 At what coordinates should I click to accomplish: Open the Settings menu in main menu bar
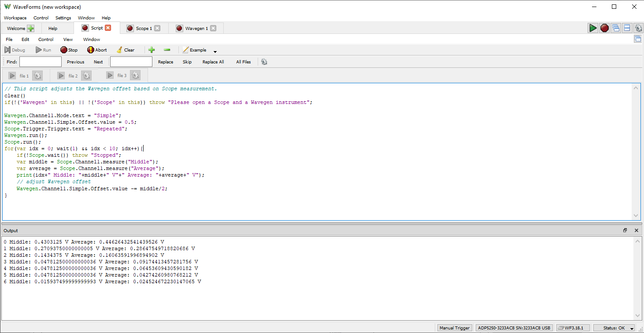(63, 18)
